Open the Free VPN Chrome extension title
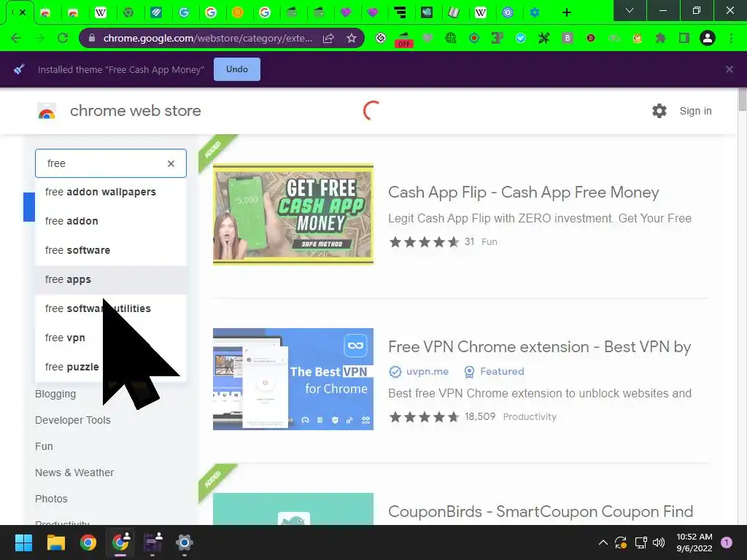Viewport: 747px width, 560px height. 539,347
